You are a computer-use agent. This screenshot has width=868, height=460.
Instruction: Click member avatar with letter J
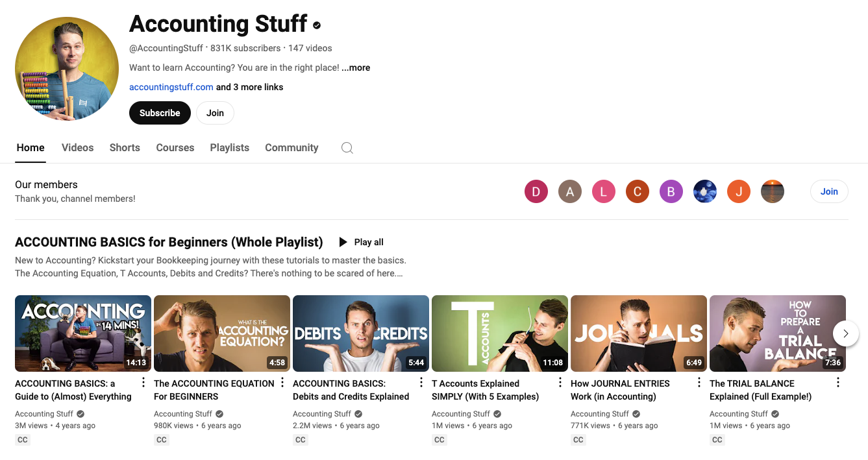click(739, 191)
